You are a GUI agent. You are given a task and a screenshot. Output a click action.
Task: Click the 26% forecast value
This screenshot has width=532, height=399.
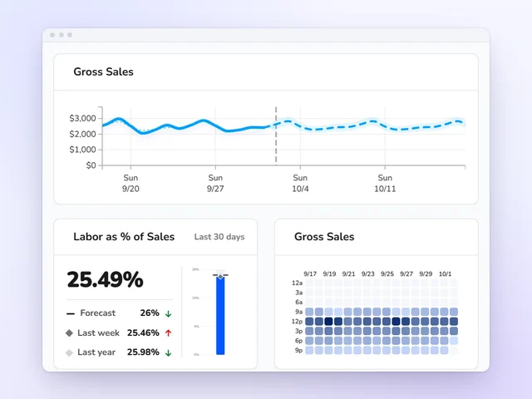[150, 313]
